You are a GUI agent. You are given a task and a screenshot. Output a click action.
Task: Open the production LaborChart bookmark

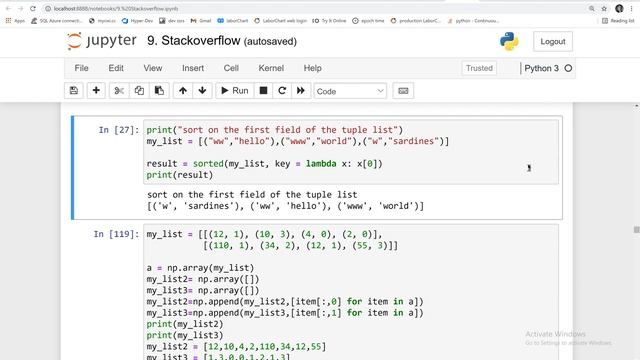(416, 20)
